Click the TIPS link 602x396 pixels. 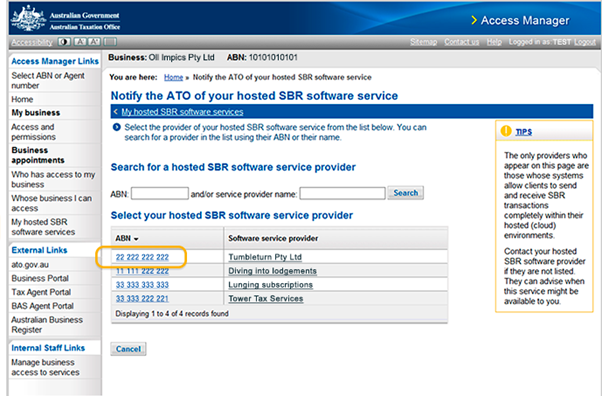[x=524, y=132]
